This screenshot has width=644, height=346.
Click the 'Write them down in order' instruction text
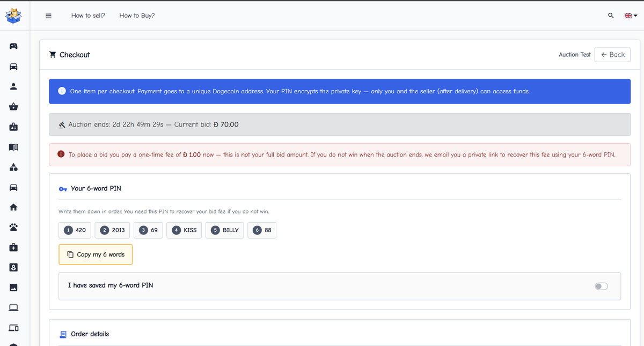163,212
